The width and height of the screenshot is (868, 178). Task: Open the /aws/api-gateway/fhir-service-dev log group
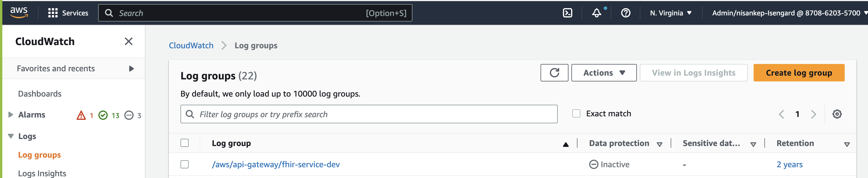click(x=276, y=164)
